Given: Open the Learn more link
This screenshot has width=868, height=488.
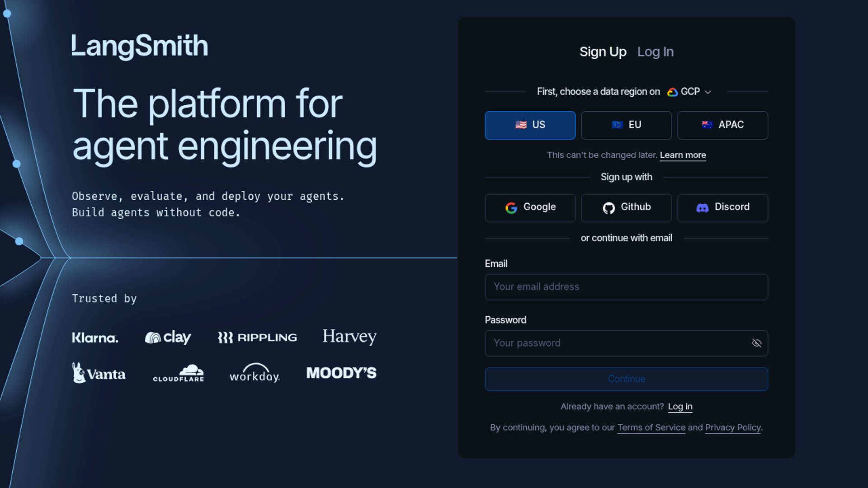Looking at the screenshot, I should click(683, 155).
